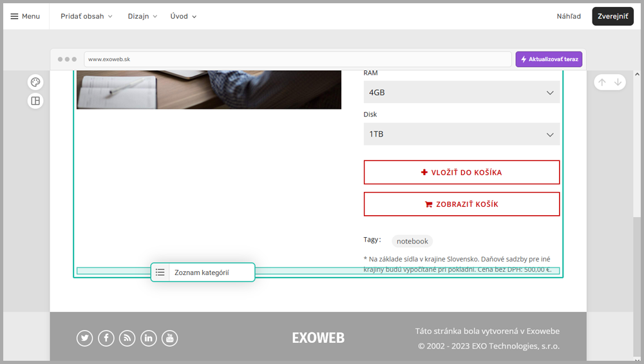Expand the Pridať obsah dropdown
The height and width of the screenshot is (364, 644).
[86, 16]
